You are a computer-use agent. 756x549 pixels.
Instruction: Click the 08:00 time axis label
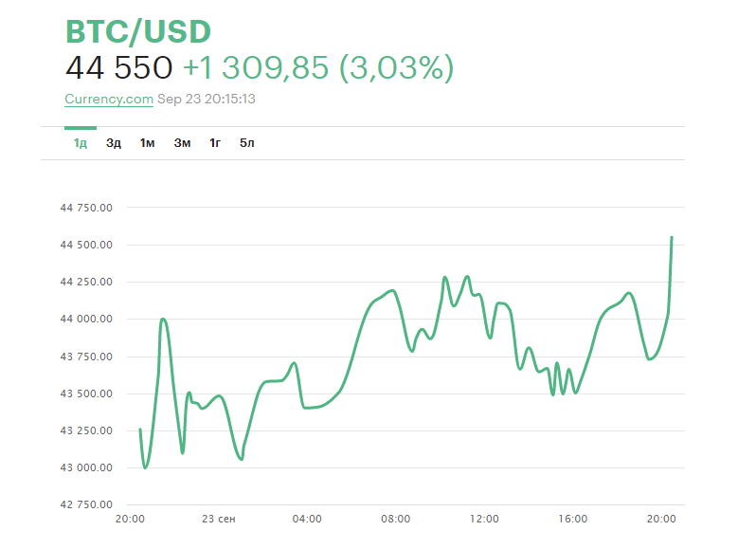point(396,520)
